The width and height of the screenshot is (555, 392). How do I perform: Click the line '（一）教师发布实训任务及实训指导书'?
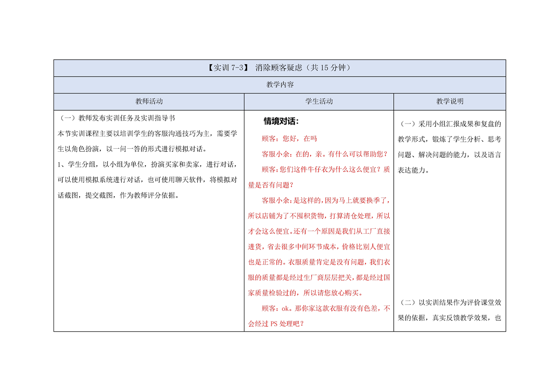coord(116,119)
